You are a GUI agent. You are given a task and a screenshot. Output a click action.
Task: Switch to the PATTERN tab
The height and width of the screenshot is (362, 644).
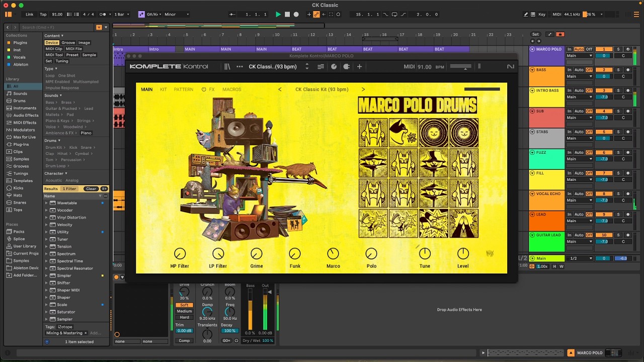[184, 89]
